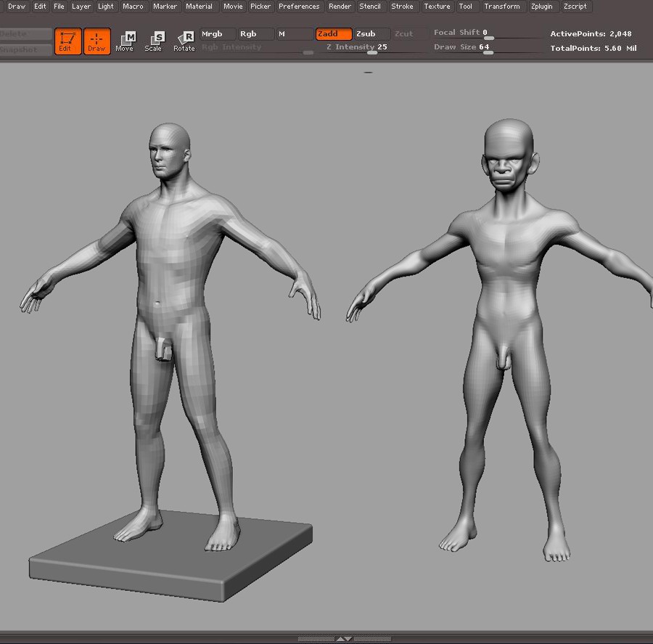
Task: Toggle Zadd sculpting mode
Action: point(334,34)
